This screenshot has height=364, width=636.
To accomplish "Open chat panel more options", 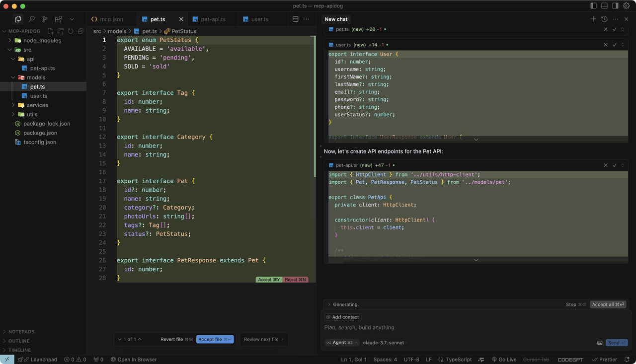I will 615,19.
